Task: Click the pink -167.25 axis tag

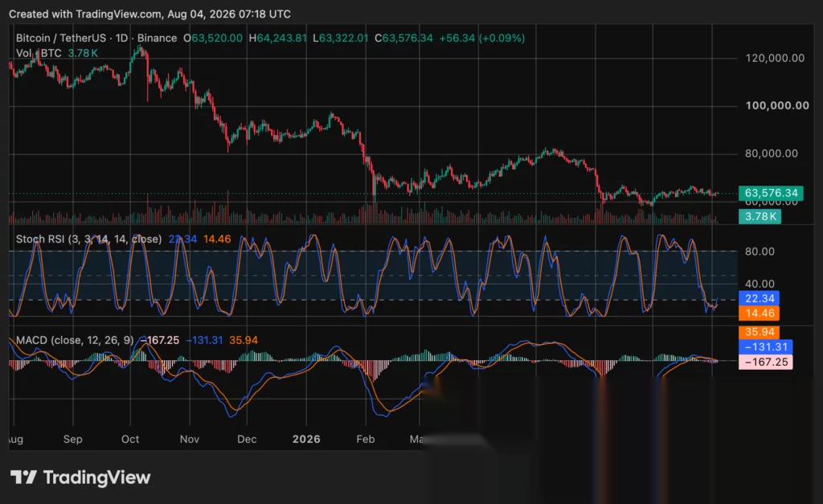Action: tap(765, 362)
